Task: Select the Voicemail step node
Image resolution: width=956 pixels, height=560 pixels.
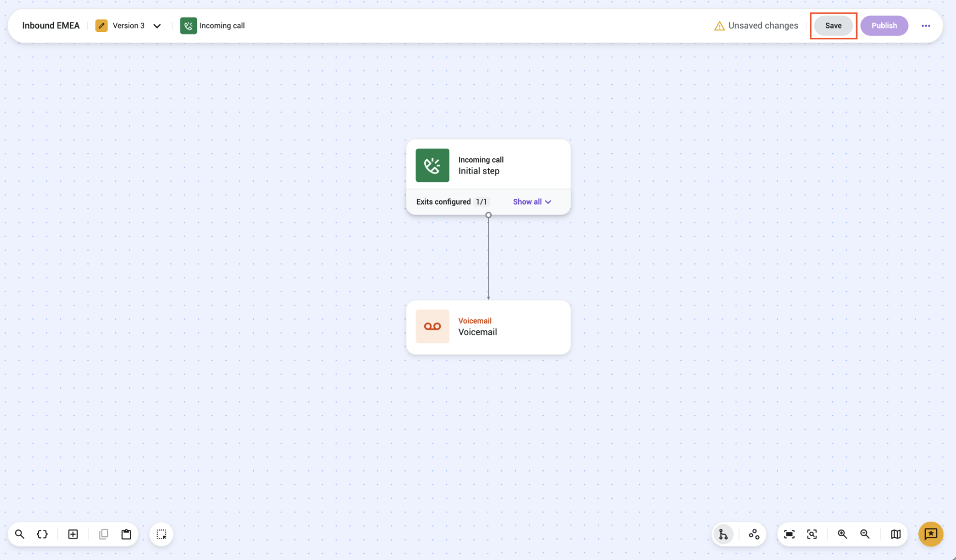Action: tap(488, 327)
